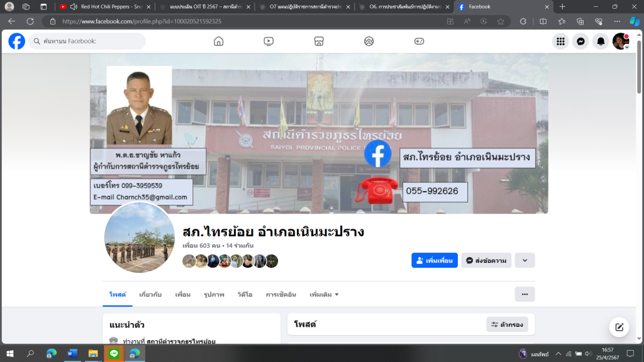
Task: Open the Facebook menu grid icon
Action: click(560, 41)
